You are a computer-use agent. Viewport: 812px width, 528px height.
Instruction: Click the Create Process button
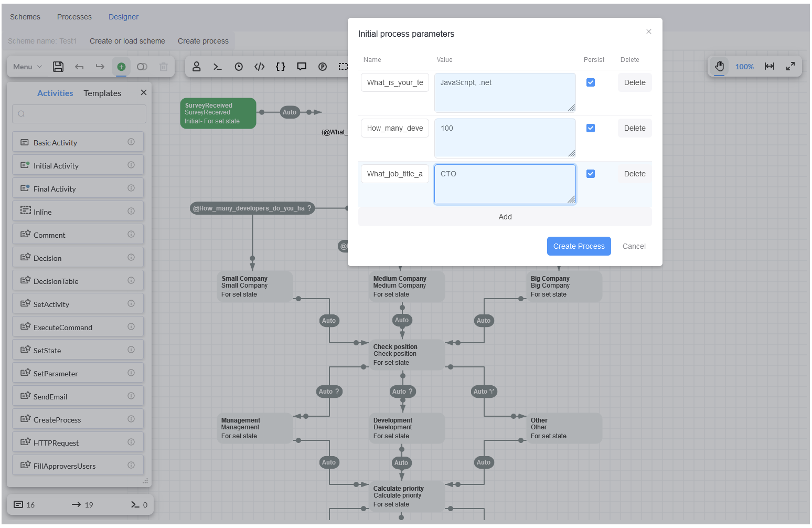pyautogui.click(x=579, y=246)
